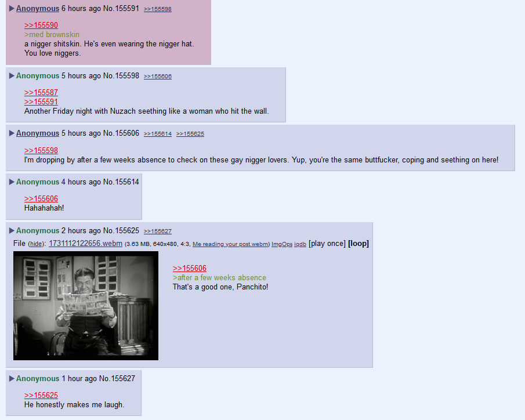Select play once option for the webm
The height and width of the screenshot is (420, 525).
tap(327, 244)
